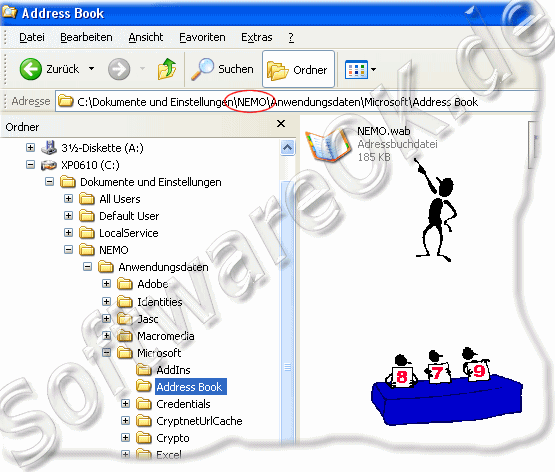The image size is (555, 472).
Task: Select the XP0610 (C:) drive icon
Action: pyautogui.click(x=49, y=165)
